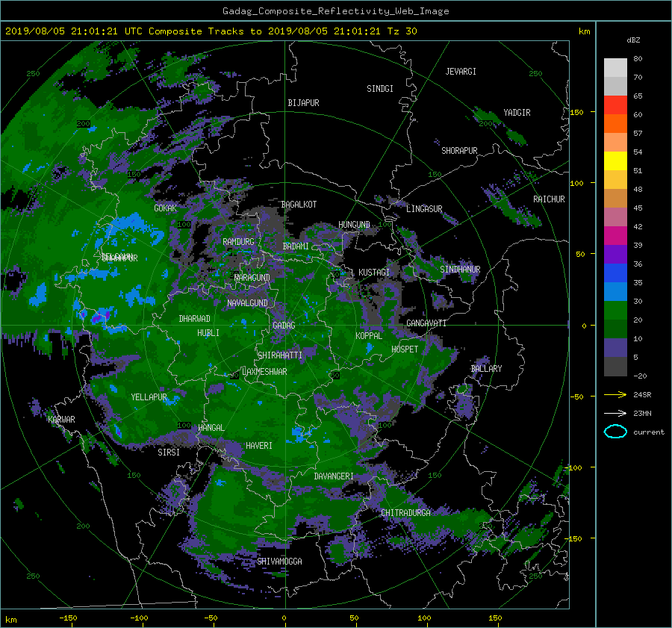Click the NAVALGUND city label

[247, 303]
